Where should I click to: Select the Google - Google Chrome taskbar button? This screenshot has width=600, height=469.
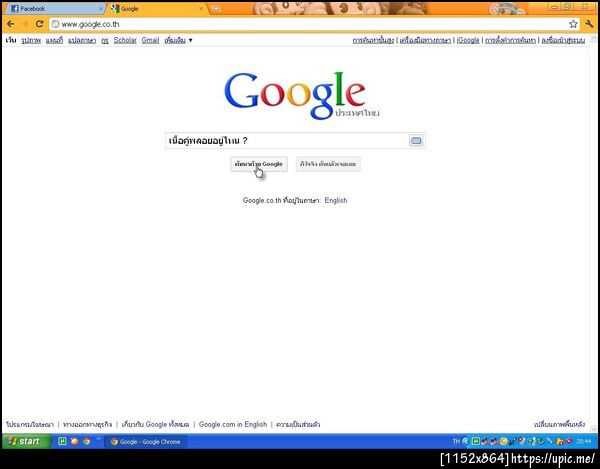(x=145, y=441)
